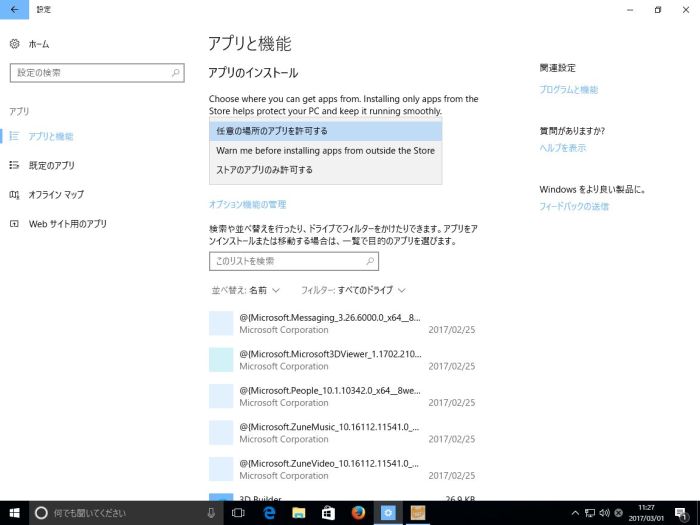Open the プログラムと機能 related settings link

click(568, 89)
